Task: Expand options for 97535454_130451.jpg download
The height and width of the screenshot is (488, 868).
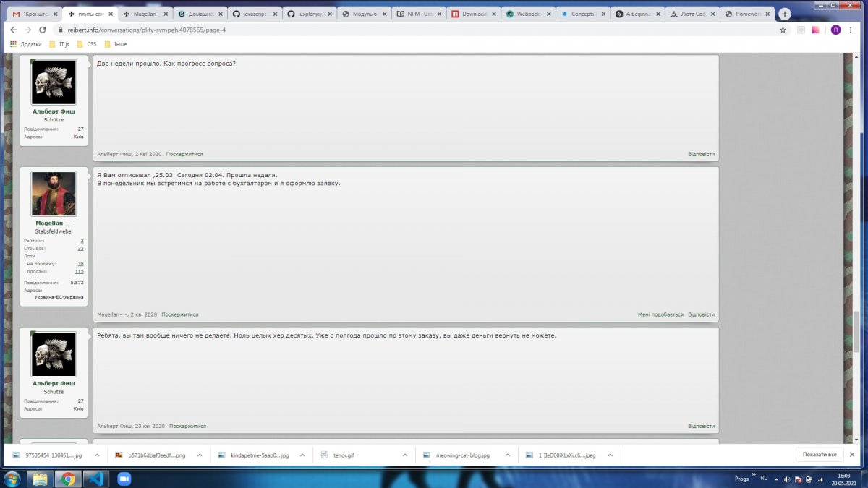Action: click(x=98, y=455)
